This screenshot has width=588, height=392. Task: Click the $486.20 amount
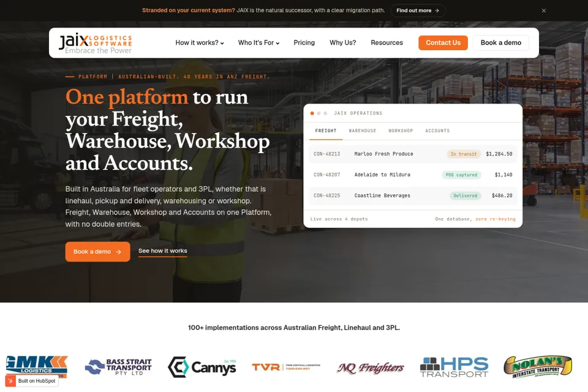[x=502, y=195]
